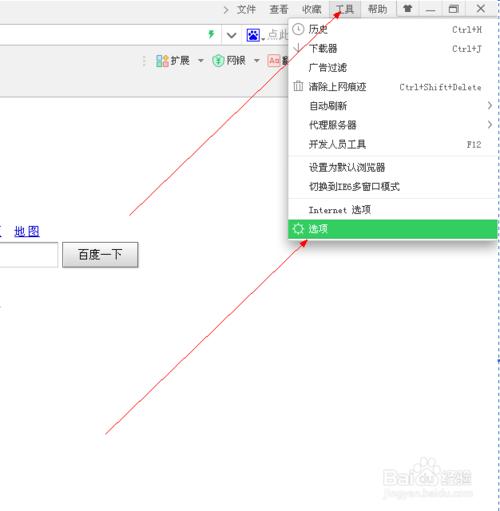The width and height of the screenshot is (500, 511).
Task: Open the 工具 menu
Action: pos(345,9)
